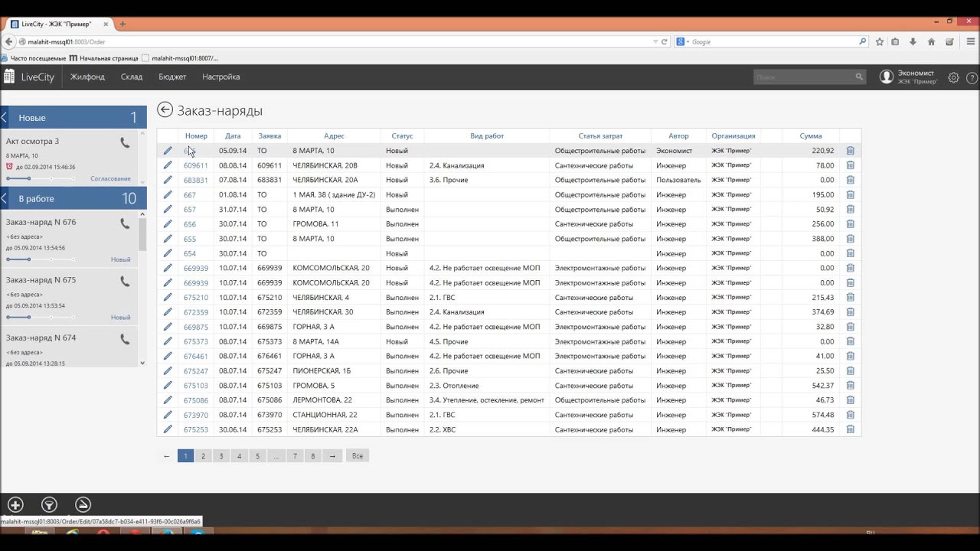Select the LiveCity - ЖЭК Пример browser tab
Image resolution: width=980 pixels, height=551 pixels.
tap(60, 24)
